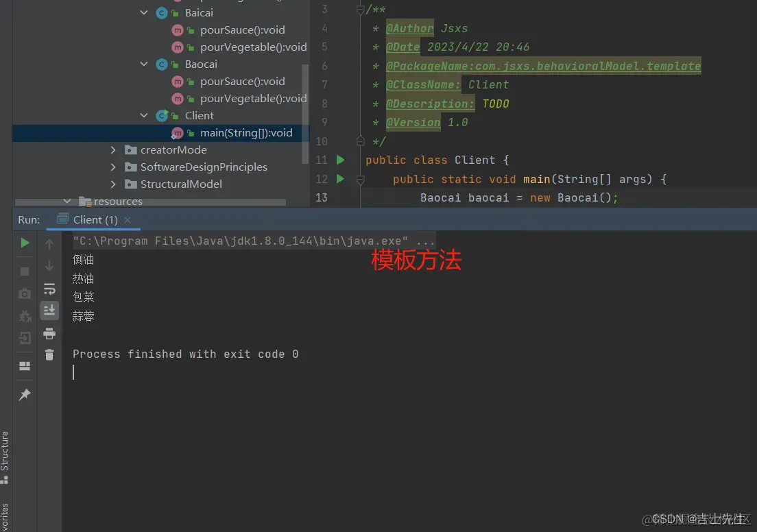Click the Baocai class icon

[162, 64]
